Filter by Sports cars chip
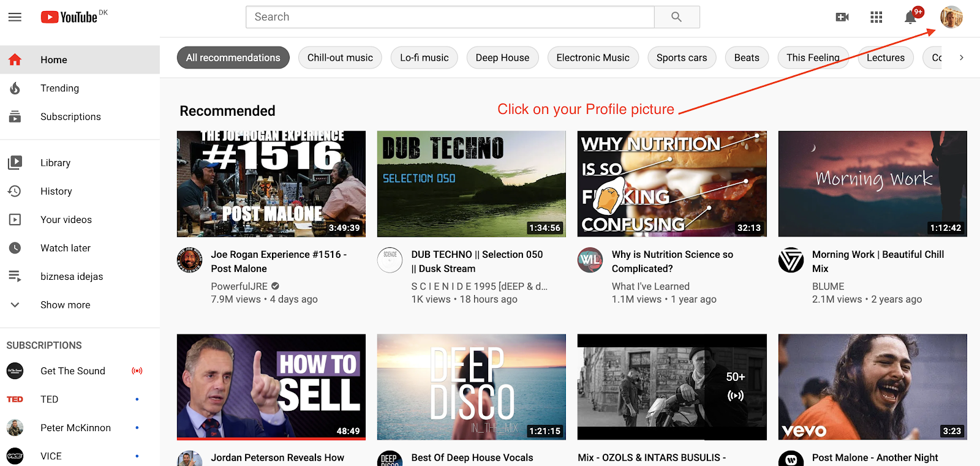 coord(682,58)
